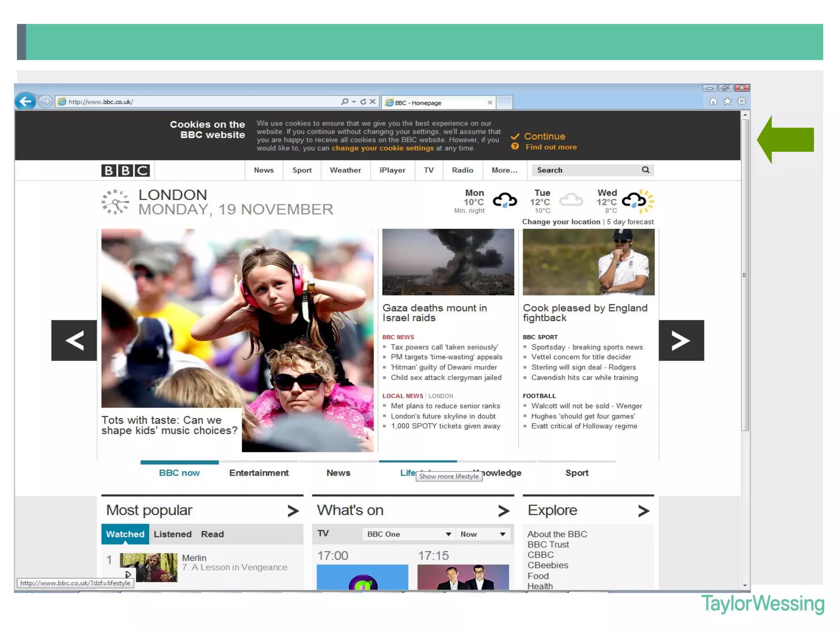The image size is (840, 630).
Task: Open the Now time dropdown
Action: [482, 534]
